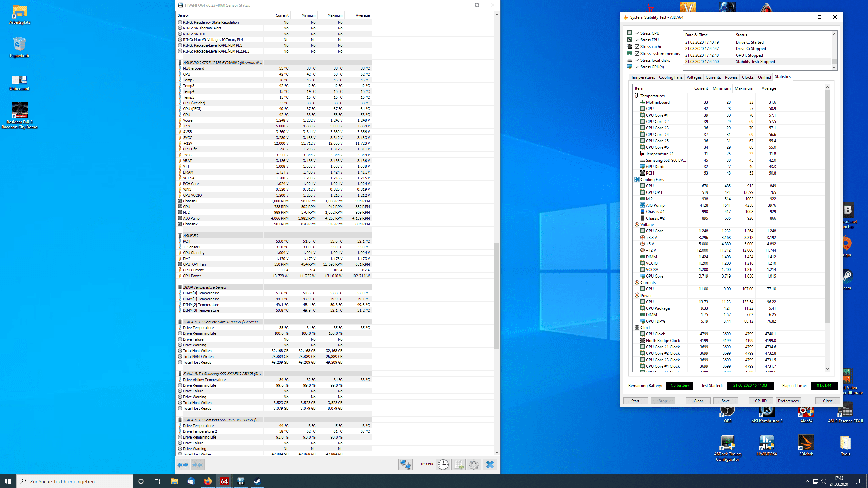This screenshot has width=868, height=488.
Task: Click the Start button in AIDA64
Action: [635, 401]
